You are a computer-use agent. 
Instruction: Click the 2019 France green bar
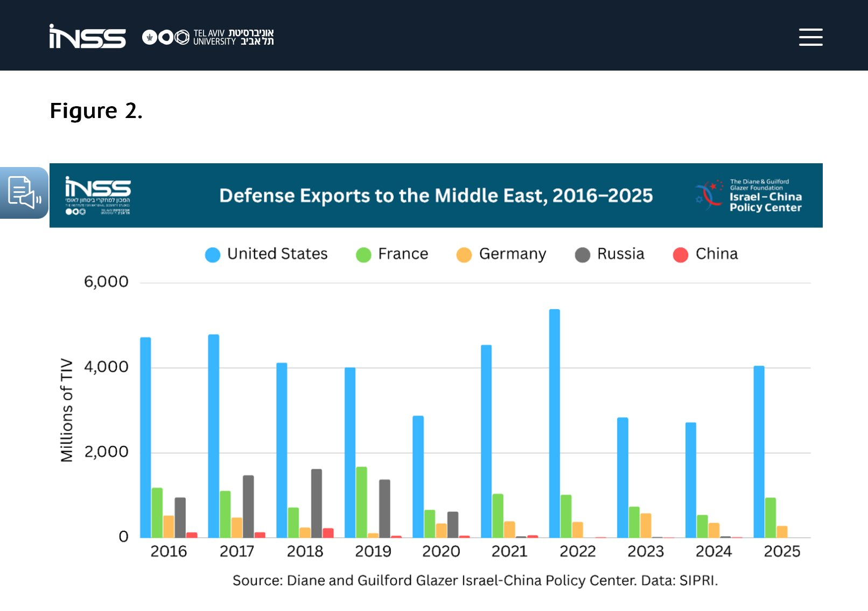click(x=361, y=502)
